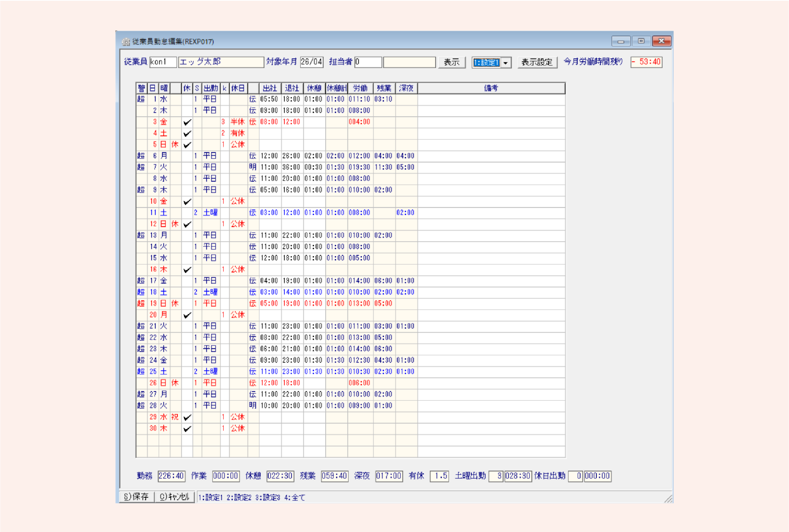789x532 pixels.
Task: Select work hours 005:00 on day 15
Action: click(360, 258)
